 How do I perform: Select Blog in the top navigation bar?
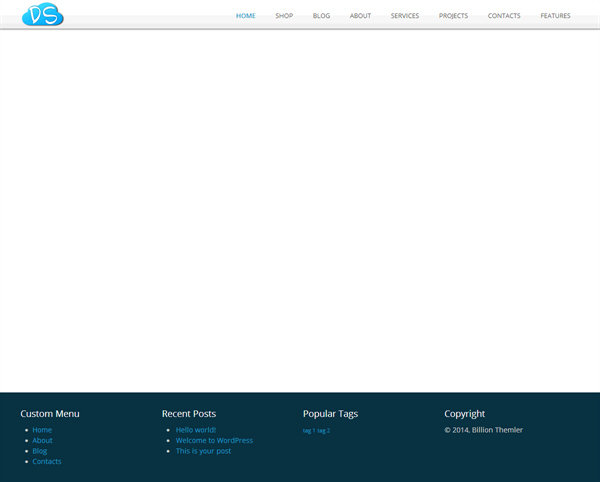point(321,16)
